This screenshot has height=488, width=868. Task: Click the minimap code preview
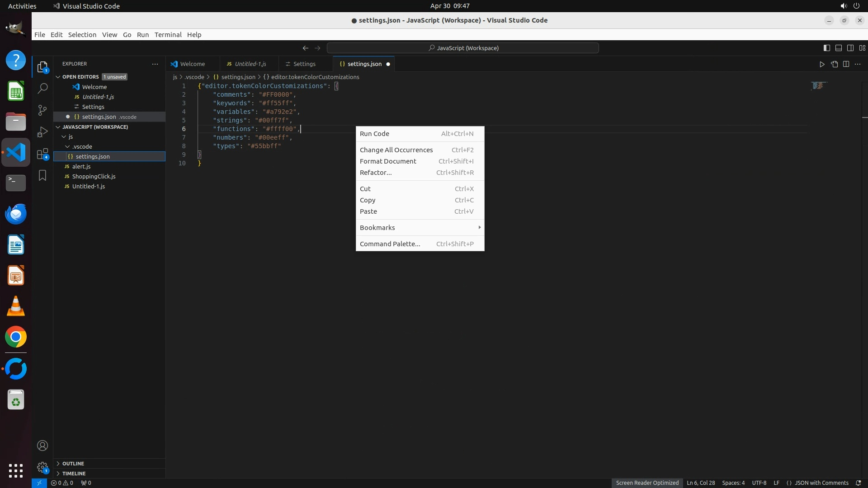click(x=819, y=85)
